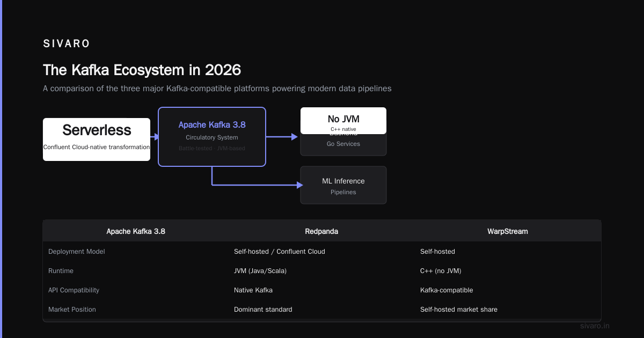The width and height of the screenshot is (644, 338).
Task: Click the faint "Battle-tested · JVM-based" text
Action: pos(212,148)
